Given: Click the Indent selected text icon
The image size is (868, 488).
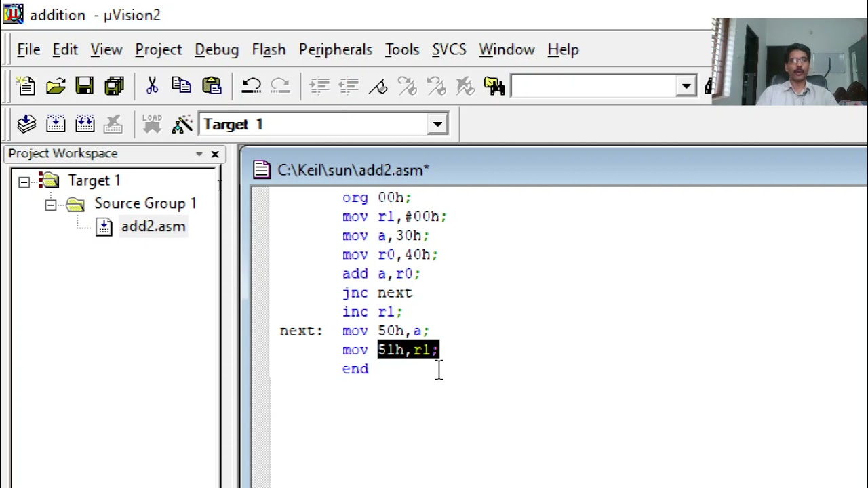Looking at the screenshot, I should pyautogui.click(x=319, y=86).
